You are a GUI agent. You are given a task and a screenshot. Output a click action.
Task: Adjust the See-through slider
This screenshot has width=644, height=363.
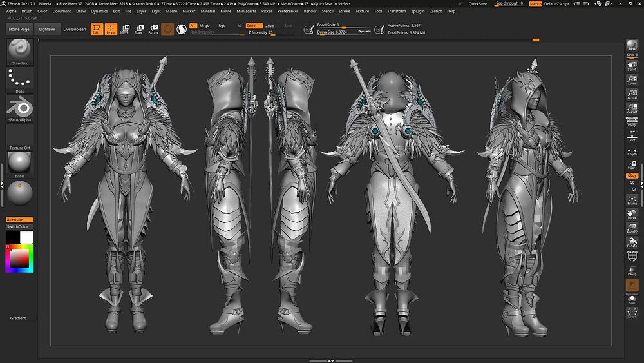pyautogui.click(x=509, y=4)
